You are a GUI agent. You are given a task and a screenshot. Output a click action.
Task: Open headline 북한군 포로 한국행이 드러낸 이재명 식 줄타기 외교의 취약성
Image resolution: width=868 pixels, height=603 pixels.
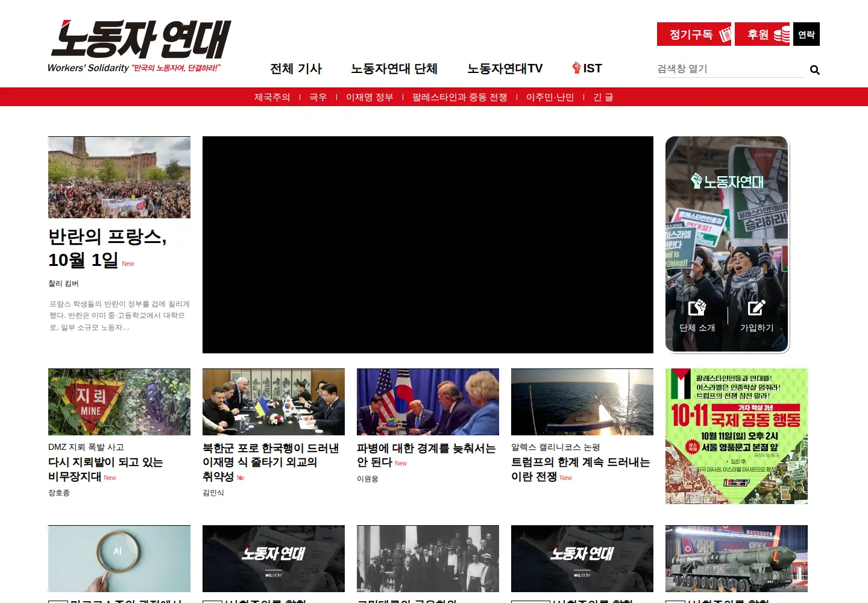tap(271, 463)
